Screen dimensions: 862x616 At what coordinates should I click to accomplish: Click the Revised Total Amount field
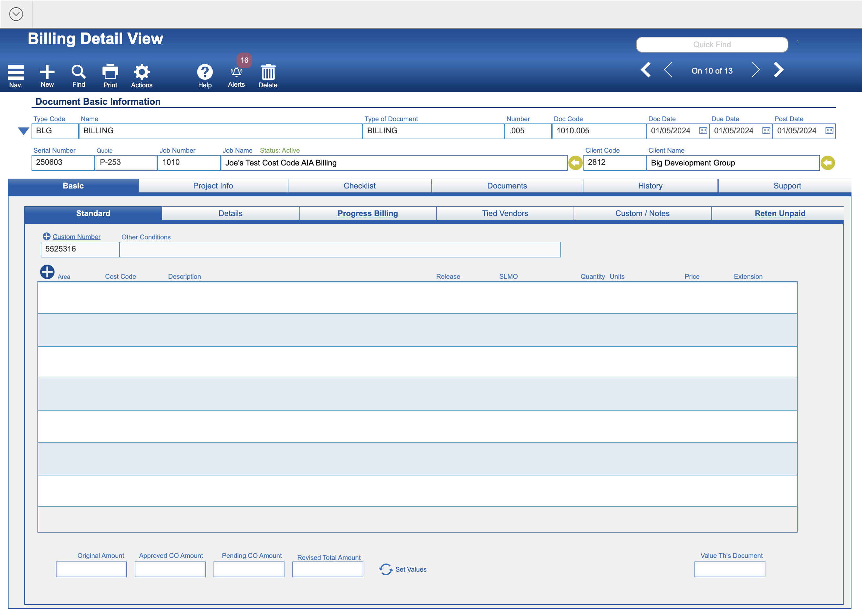tap(328, 569)
